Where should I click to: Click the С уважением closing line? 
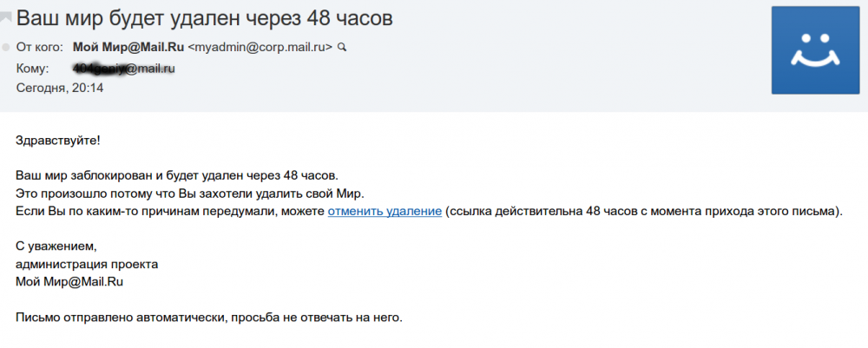56,246
